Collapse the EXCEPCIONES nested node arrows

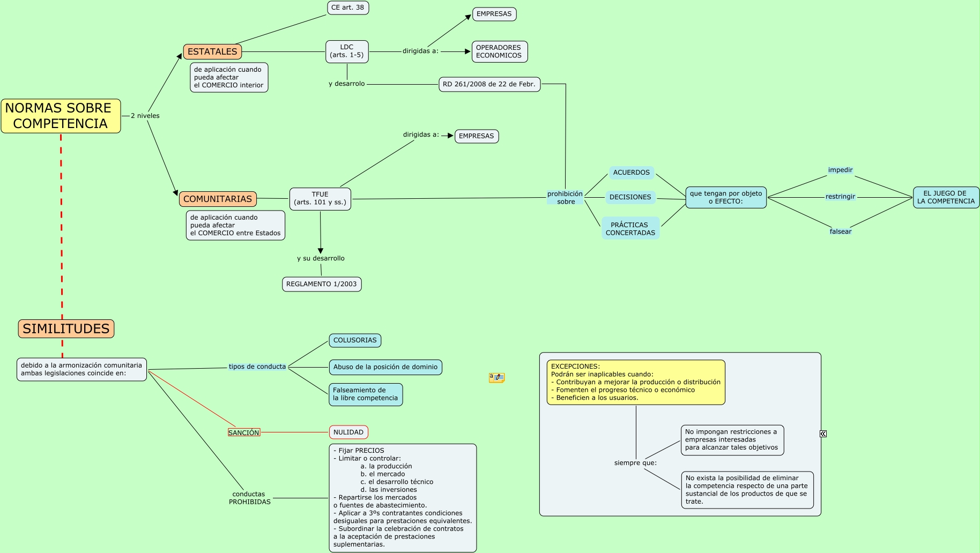(823, 434)
